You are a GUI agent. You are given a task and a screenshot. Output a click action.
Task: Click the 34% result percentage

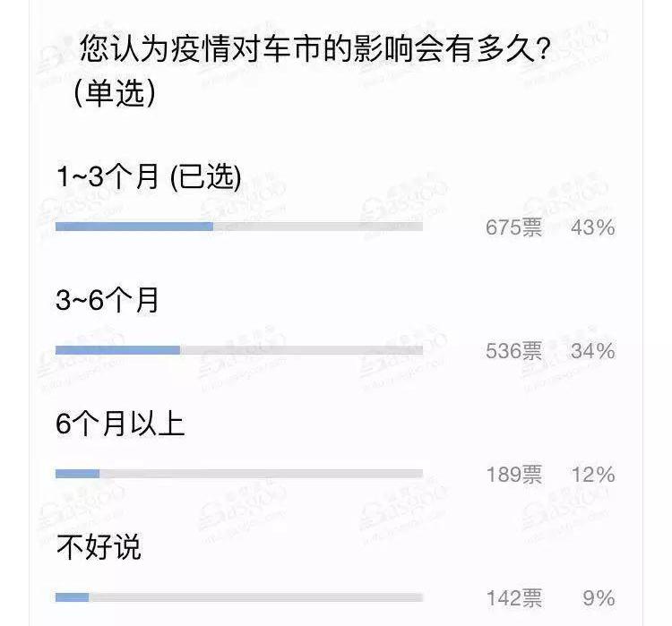[x=592, y=350]
